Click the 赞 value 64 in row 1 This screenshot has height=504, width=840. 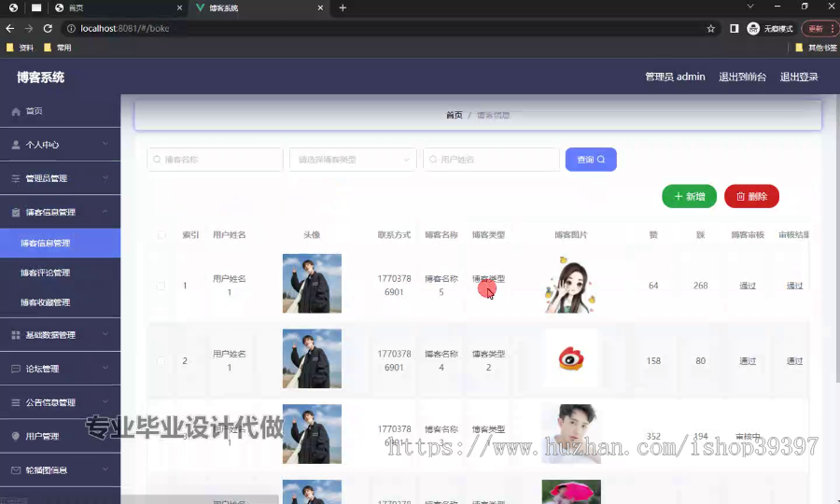pos(653,286)
